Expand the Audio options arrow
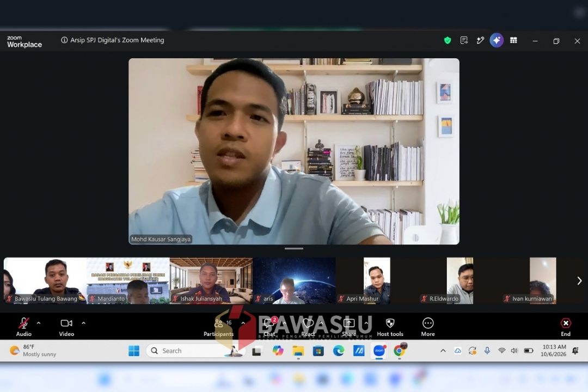The width and height of the screenshot is (588, 392). coord(39,323)
